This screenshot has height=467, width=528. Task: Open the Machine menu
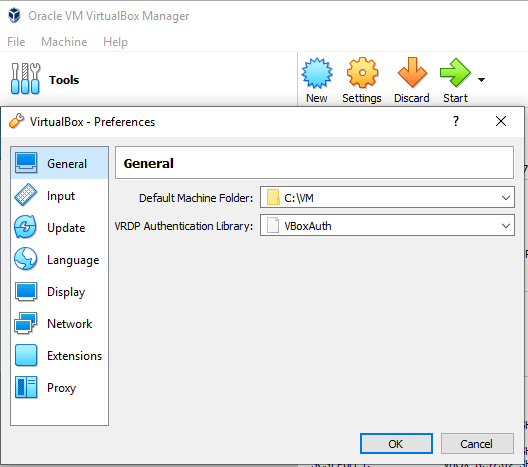tap(64, 42)
